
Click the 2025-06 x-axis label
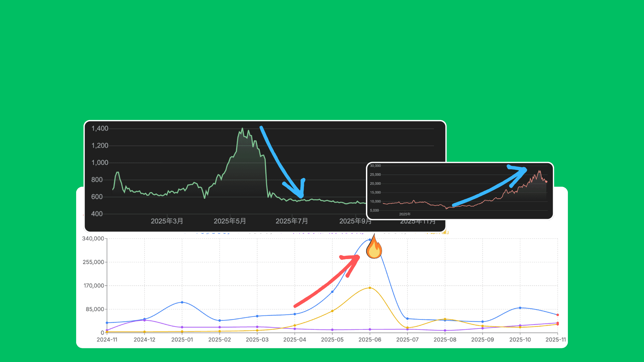tap(370, 340)
